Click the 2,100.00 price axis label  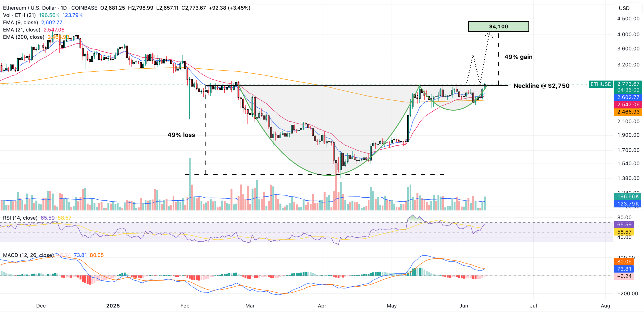click(x=628, y=121)
